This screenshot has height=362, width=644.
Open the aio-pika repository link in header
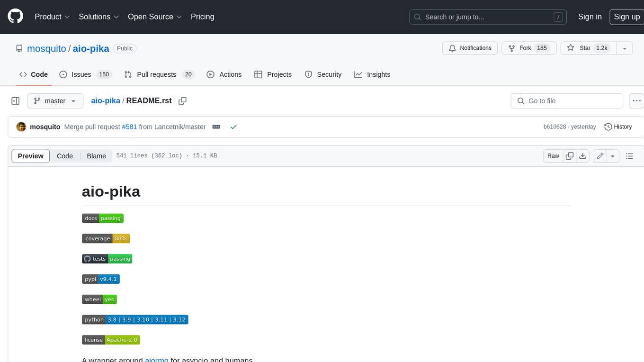[91, 48]
